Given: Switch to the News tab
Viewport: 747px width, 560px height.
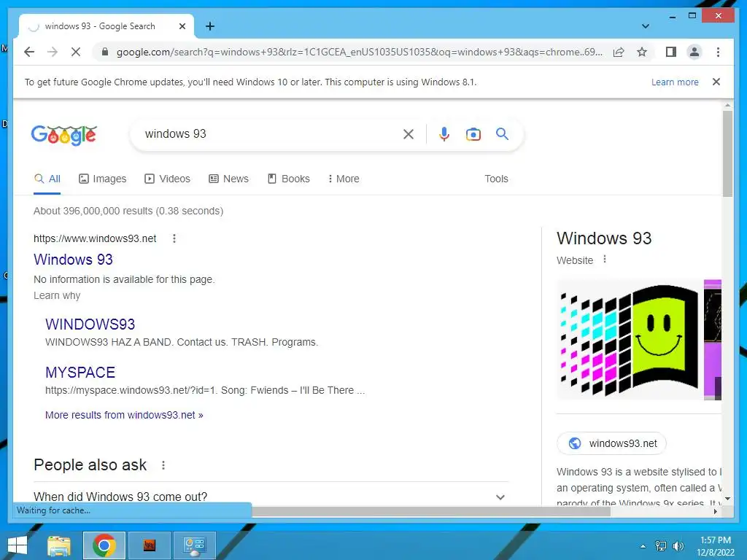Looking at the screenshot, I should coord(228,179).
